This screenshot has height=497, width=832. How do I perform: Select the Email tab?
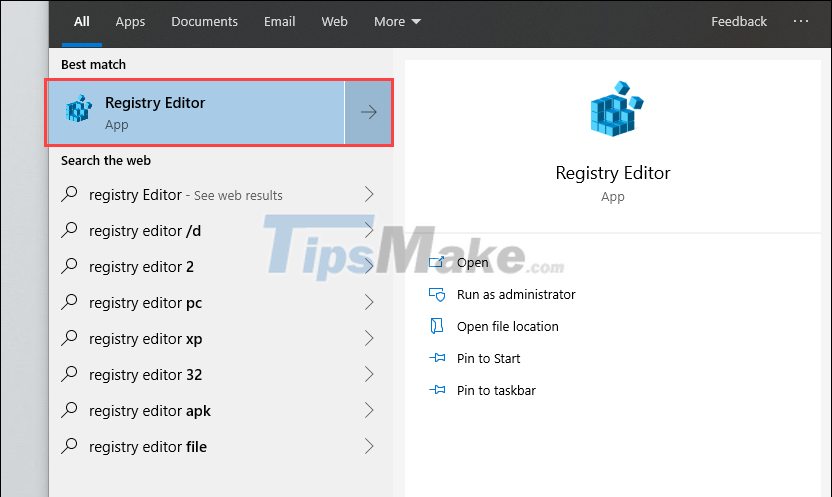[280, 22]
